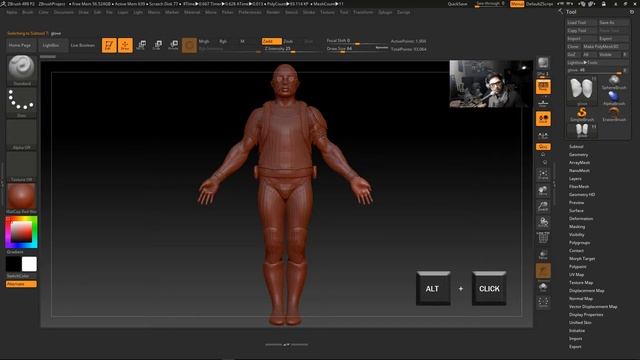Open the Standard brush thumbnail
Viewport: 640px width, 360px height.
(22, 70)
